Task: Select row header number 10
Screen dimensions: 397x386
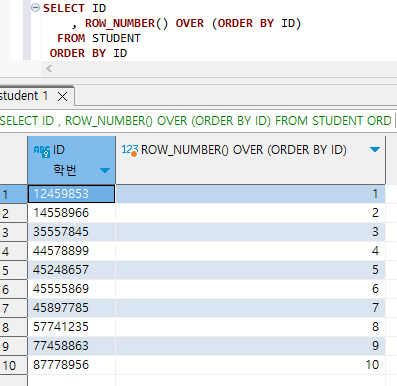Action: 13,365
